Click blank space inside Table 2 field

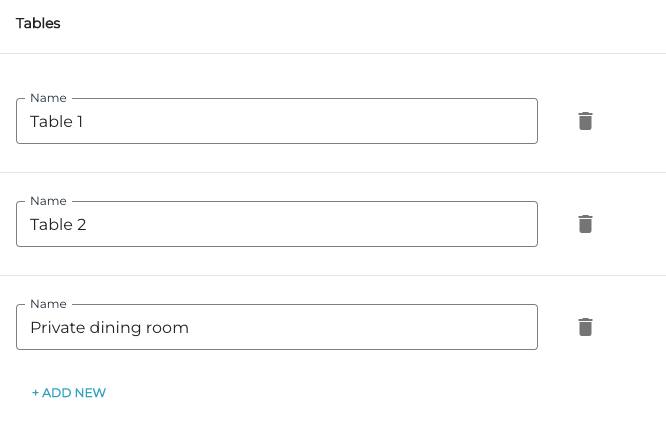pyautogui.click(x=350, y=225)
